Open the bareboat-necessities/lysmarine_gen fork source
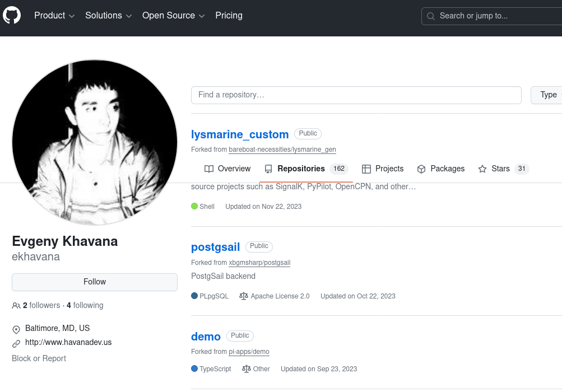562x392 pixels. pos(282,150)
